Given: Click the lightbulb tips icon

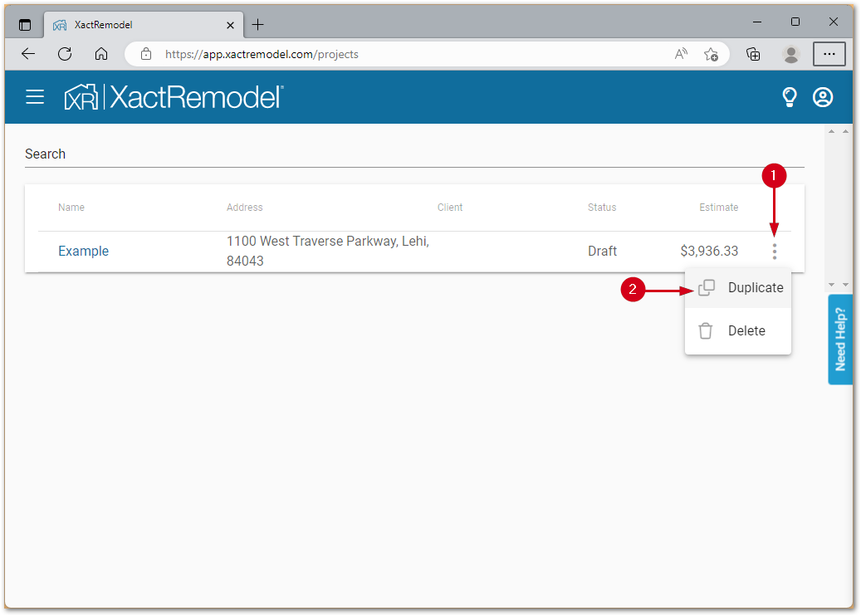Looking at the screenshot, I should click(x=789, y=97).
